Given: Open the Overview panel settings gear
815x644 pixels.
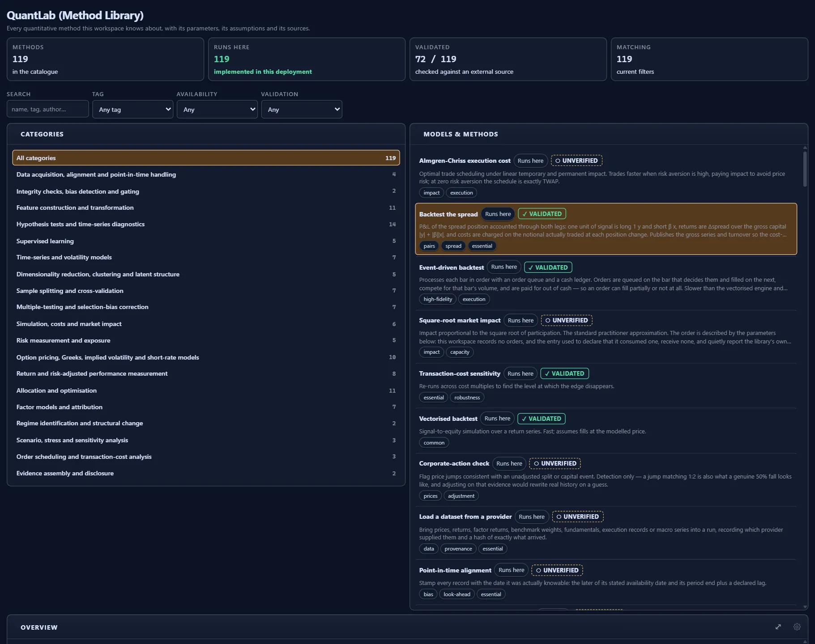Looking at the screenshot, I should coord(797,627).
